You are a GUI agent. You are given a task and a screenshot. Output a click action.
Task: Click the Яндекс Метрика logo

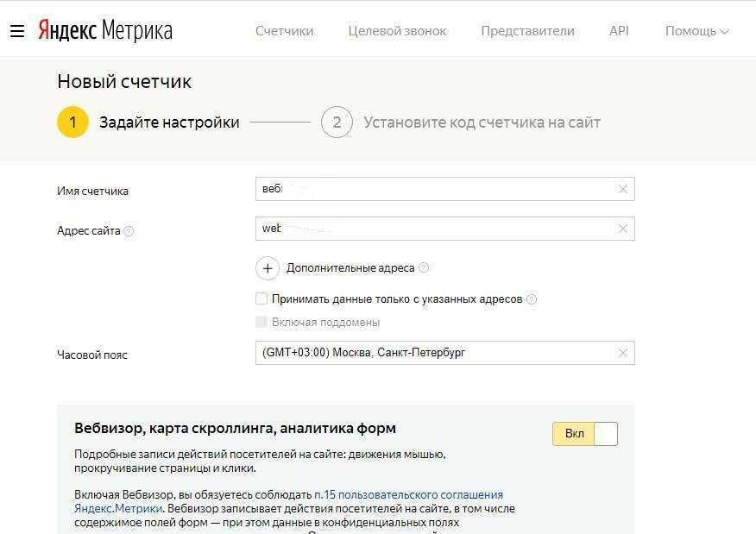104,31
